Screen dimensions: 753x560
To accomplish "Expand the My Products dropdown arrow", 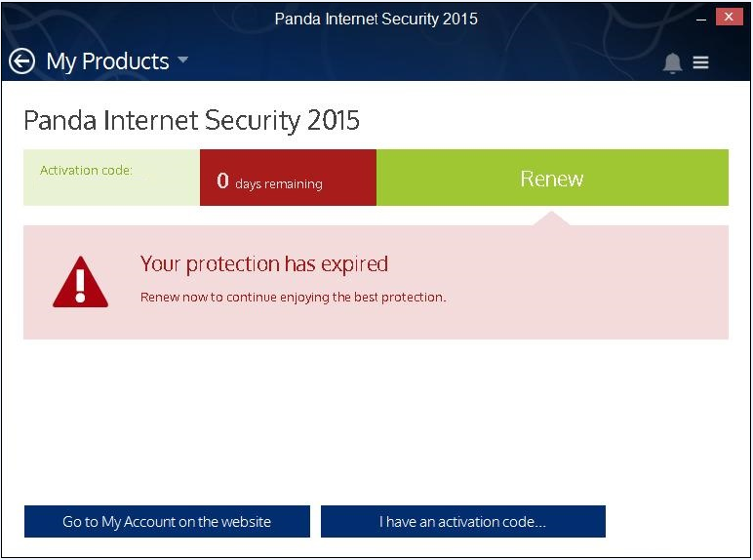I will pyautogui.click(x=183, y=60).
